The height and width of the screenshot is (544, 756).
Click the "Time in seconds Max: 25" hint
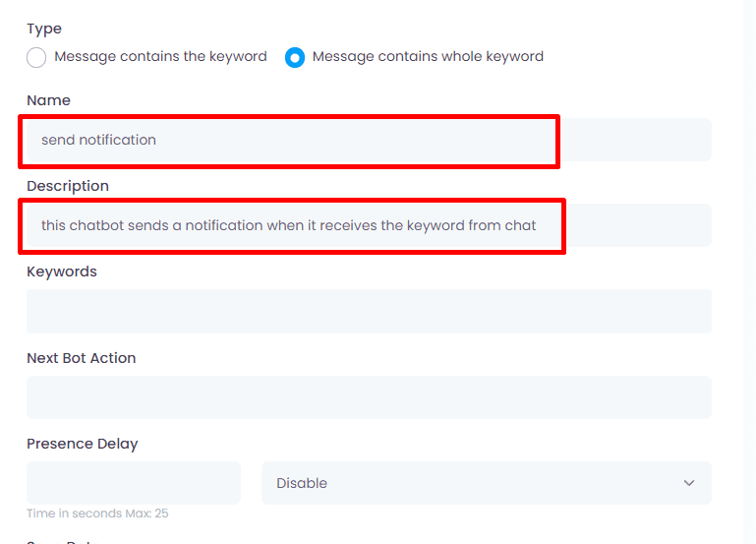point(90,514)
